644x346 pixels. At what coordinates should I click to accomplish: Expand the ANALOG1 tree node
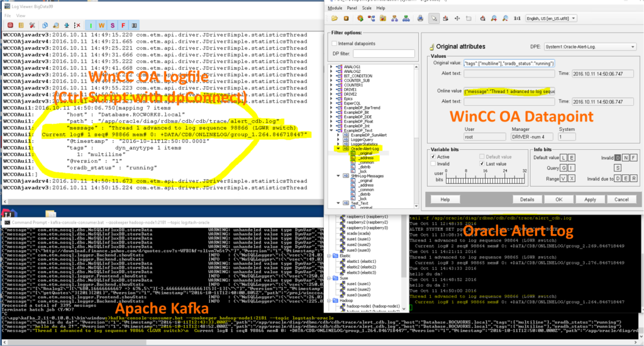pyautogui.click(x=331, y=67)
